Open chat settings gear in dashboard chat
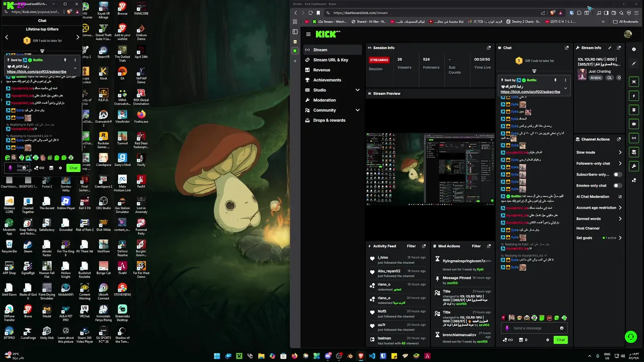644x362 pixels. coord(547,340)
